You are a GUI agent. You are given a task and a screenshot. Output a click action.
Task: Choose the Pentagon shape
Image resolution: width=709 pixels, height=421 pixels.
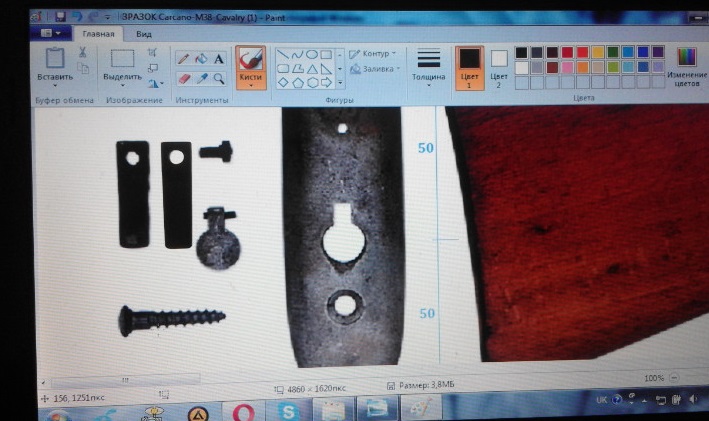[298, 83]
